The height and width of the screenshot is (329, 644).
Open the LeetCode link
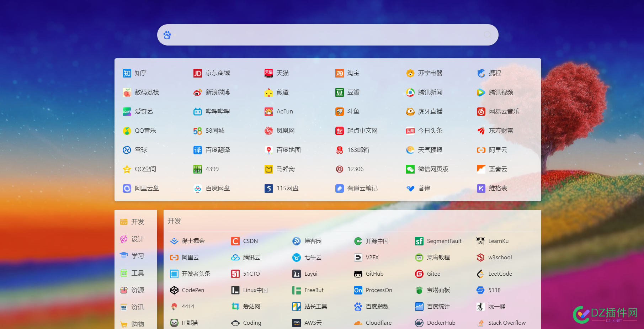(494, 274)
